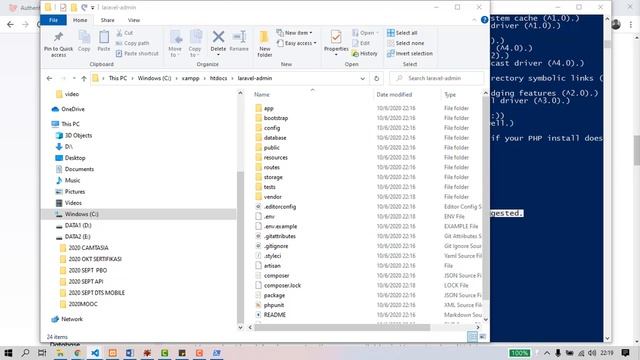Open recent locations dropdown arrow
Screen dimensions: 640x360
[x=74, y=78]
